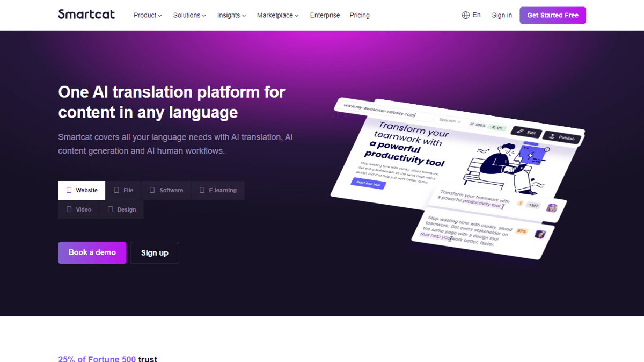Go to the Pricing page
The width and height of the screenshot is (644, 362).
click(x=360, y=15)
